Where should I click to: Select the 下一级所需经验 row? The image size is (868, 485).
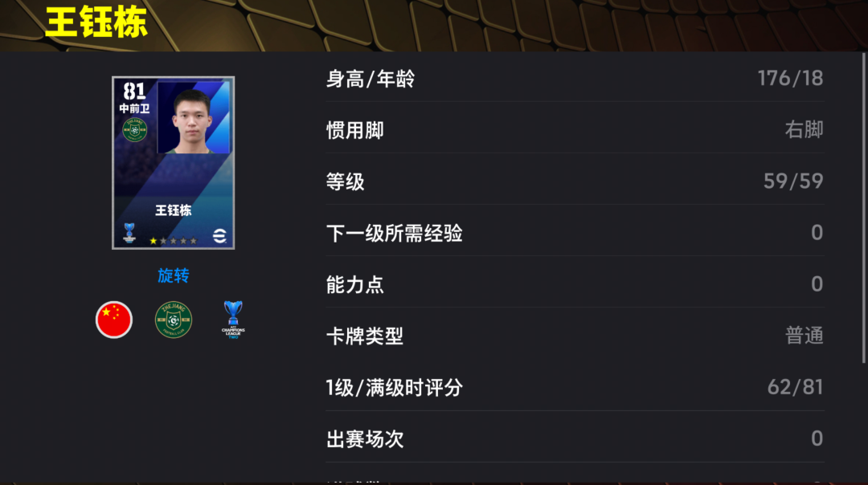(x=575, y=233)
